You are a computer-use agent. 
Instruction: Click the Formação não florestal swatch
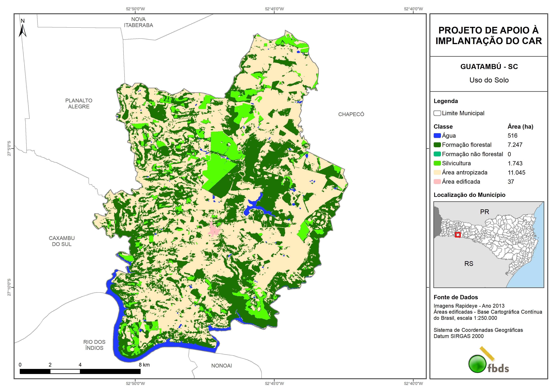(437, 154)
